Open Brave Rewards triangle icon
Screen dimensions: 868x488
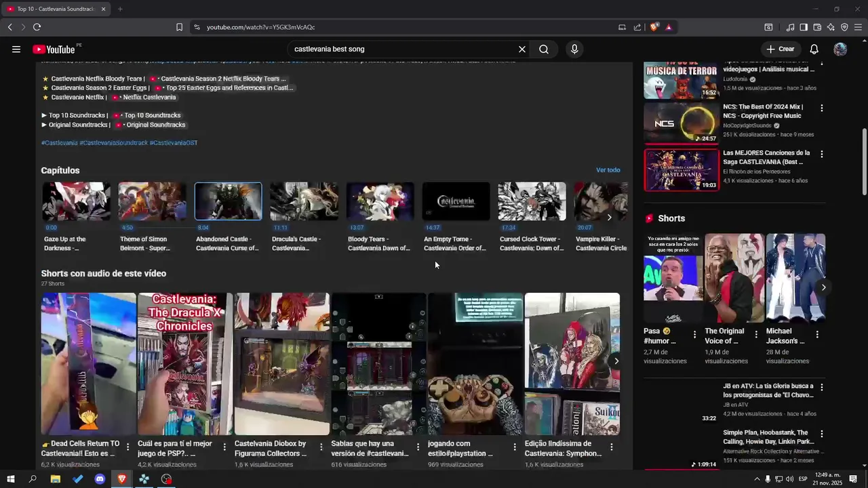coord(669,27)
